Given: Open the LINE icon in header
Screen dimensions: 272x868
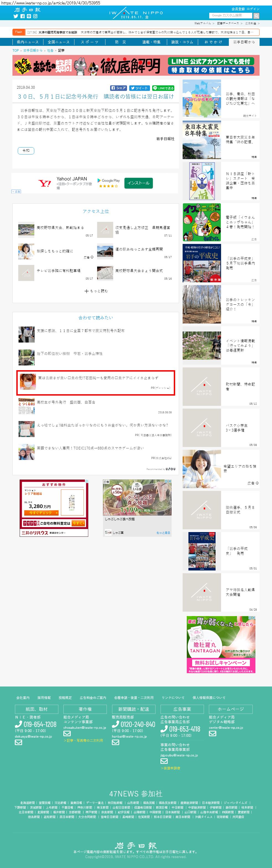Looking at the screenshot, I should (x=29, y=16).
